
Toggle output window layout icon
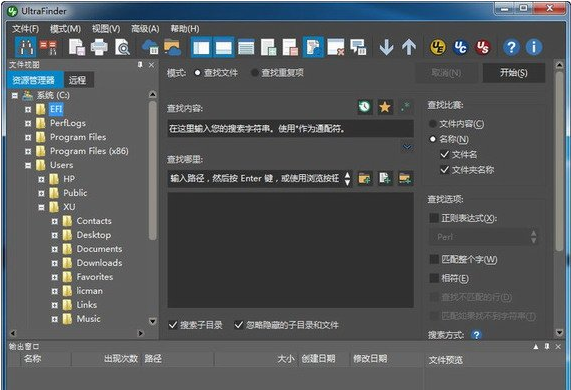click(224, 47)
